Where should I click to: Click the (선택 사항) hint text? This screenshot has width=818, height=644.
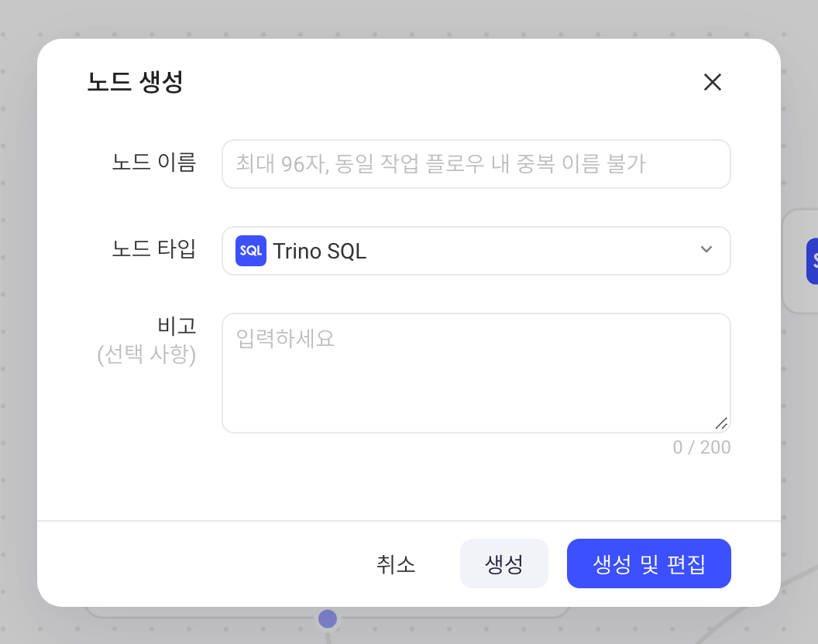click(146, 355)
